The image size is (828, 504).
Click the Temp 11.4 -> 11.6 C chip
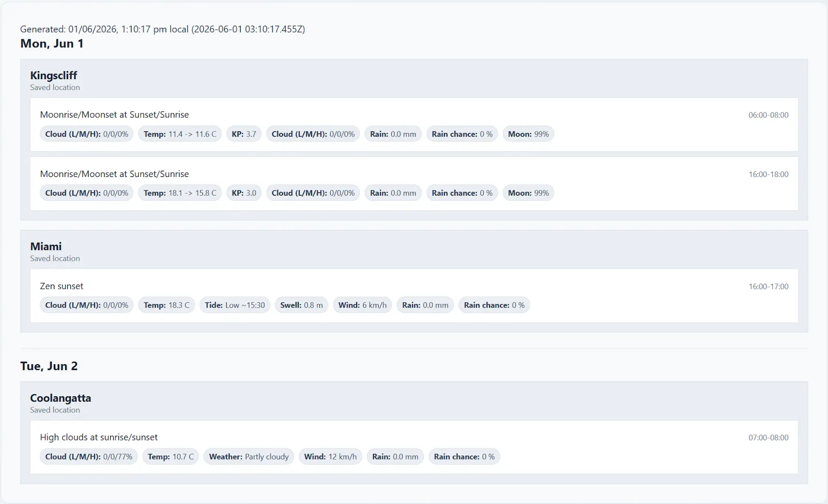coord(180,134)
